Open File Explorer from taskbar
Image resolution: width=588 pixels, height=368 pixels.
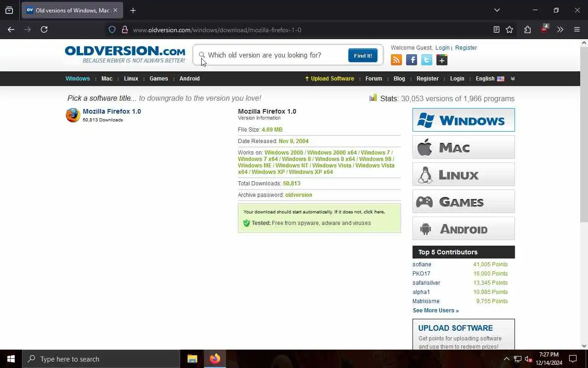pyautogui.click(x=192, y=359)
